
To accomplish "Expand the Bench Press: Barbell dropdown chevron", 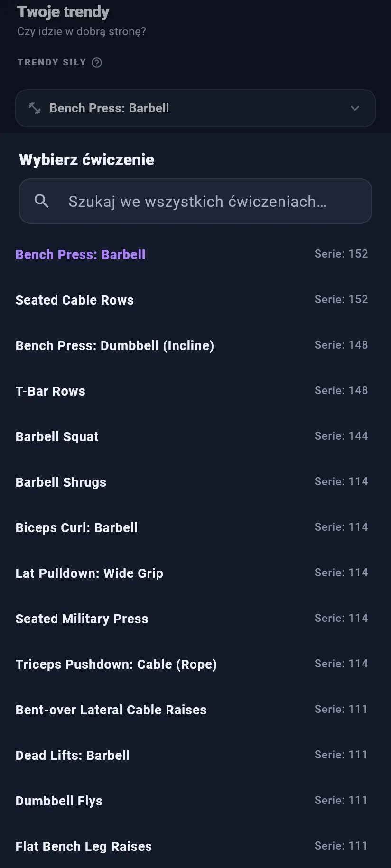I will click(355, 108).
